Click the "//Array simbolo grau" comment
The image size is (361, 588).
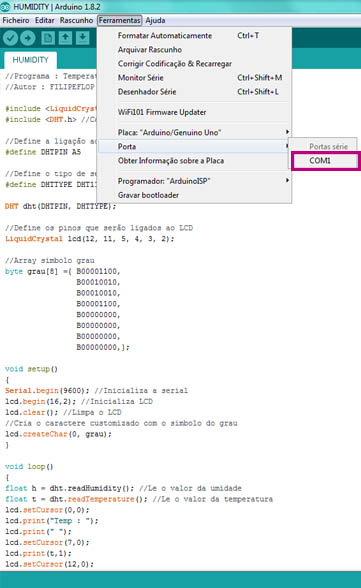tap(50, 261)
